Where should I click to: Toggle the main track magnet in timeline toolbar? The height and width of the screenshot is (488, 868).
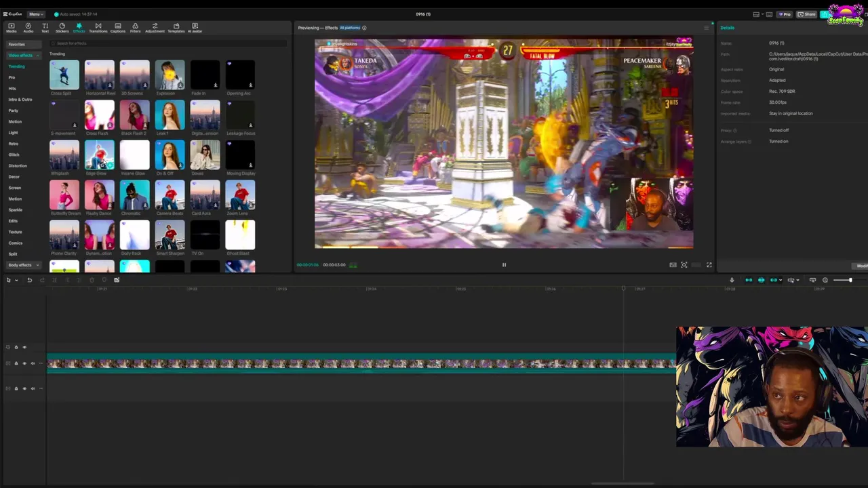click(749, 280)
